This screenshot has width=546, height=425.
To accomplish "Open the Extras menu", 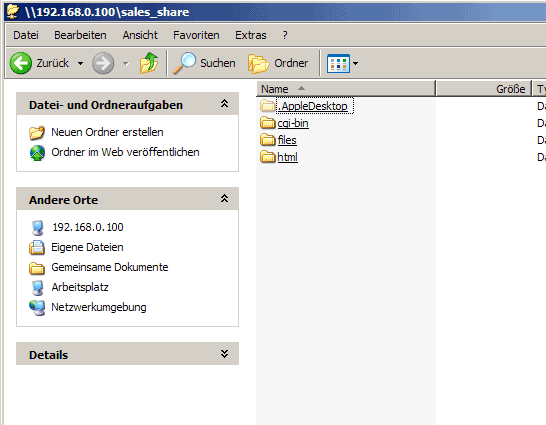I will tap(251, 35).
